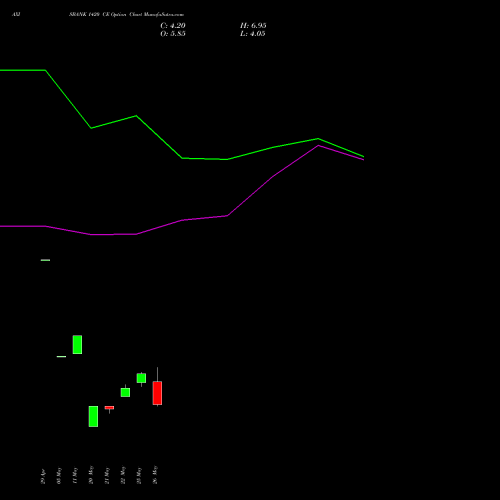The image size is (500, 500).
Task: Click the open value "O: 5.85"
Action: [x=173, y=34]
